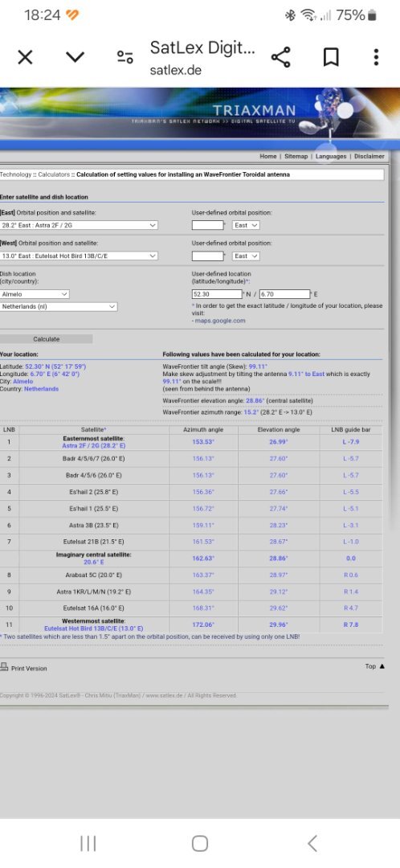
Task: Tap the Bluetooth status icon
Action: pos(291,15)
